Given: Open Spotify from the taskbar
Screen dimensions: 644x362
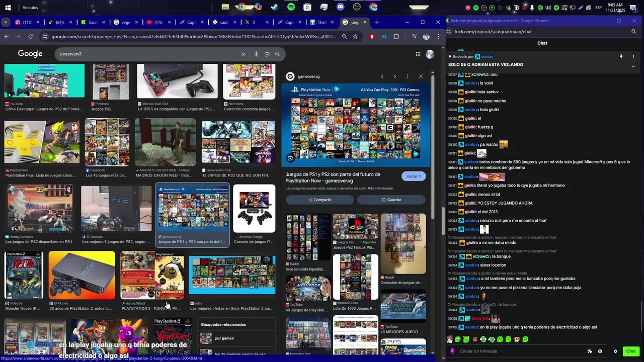Looking at the screenshot, I should click(291, 7).
